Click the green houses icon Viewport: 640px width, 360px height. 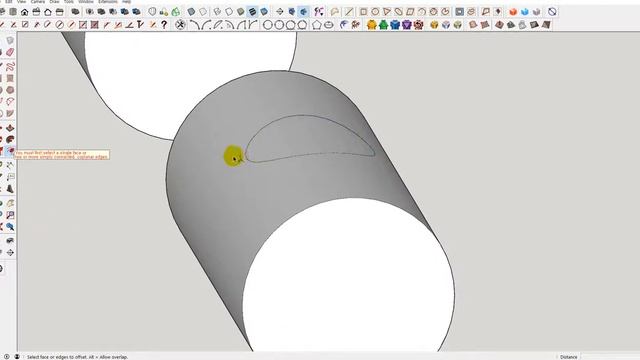coord(176,12)
